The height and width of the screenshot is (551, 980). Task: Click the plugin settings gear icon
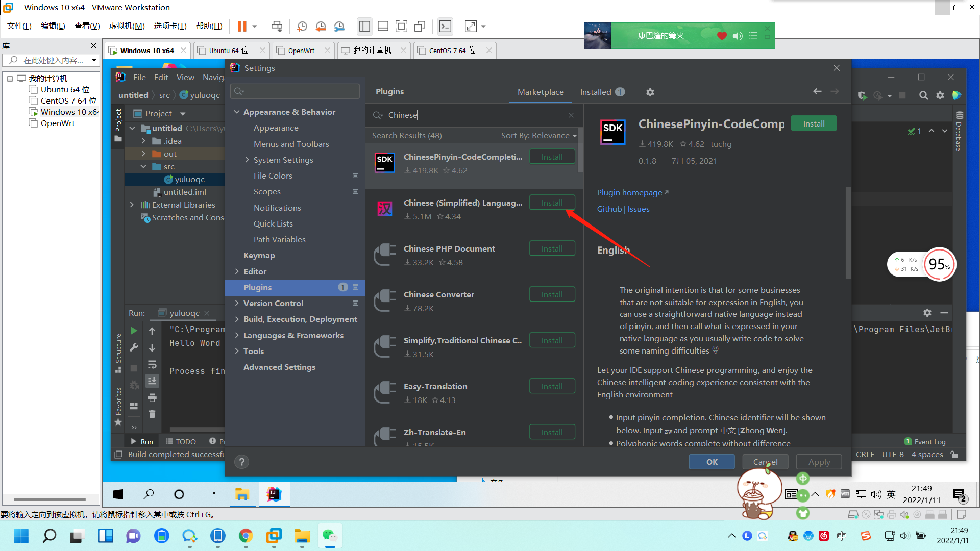point(650,92)
